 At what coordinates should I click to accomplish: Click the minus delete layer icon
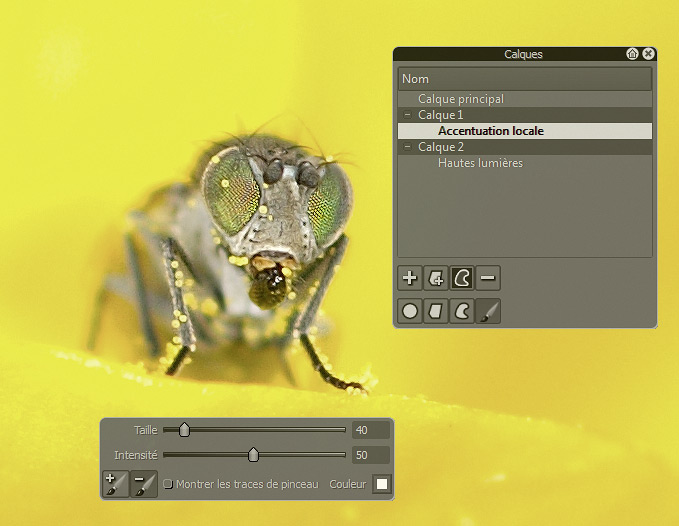tap(488, 278)
